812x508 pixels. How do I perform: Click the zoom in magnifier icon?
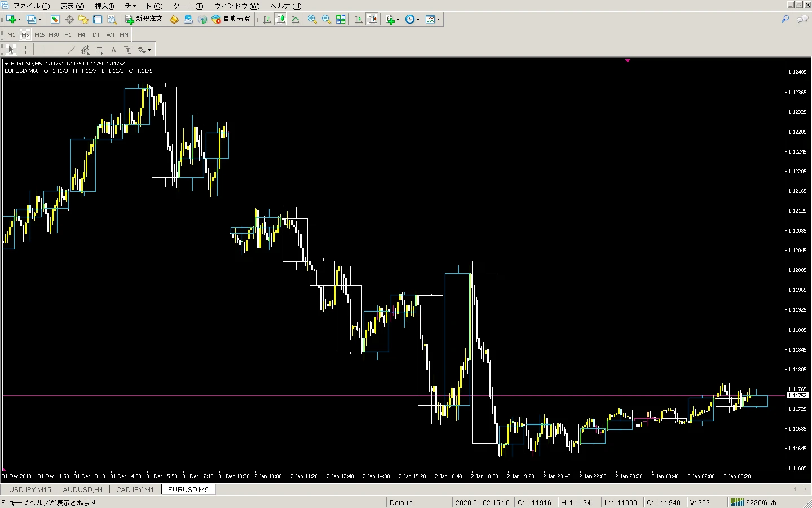[x=312, y=19]
